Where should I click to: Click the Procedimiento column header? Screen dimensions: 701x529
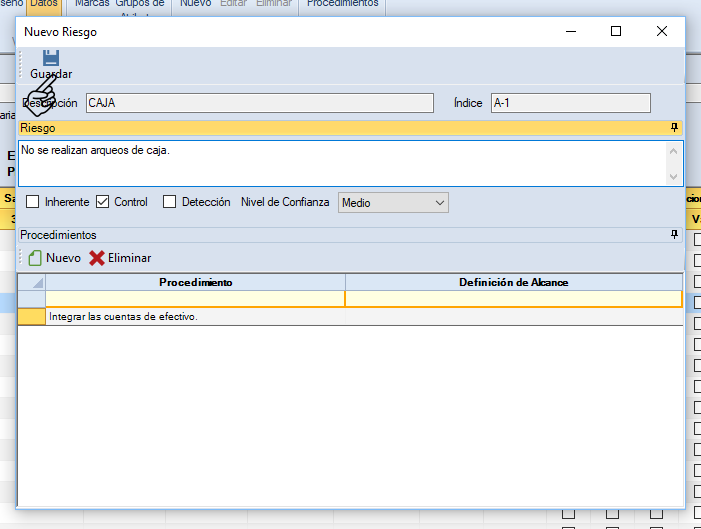click(195, 283)
